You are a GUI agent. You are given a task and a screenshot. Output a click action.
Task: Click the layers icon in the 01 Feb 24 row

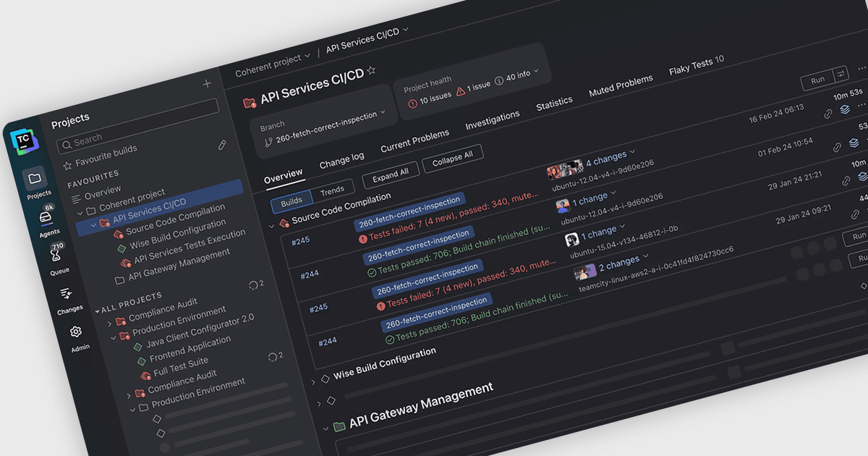[x=854, y=143]
